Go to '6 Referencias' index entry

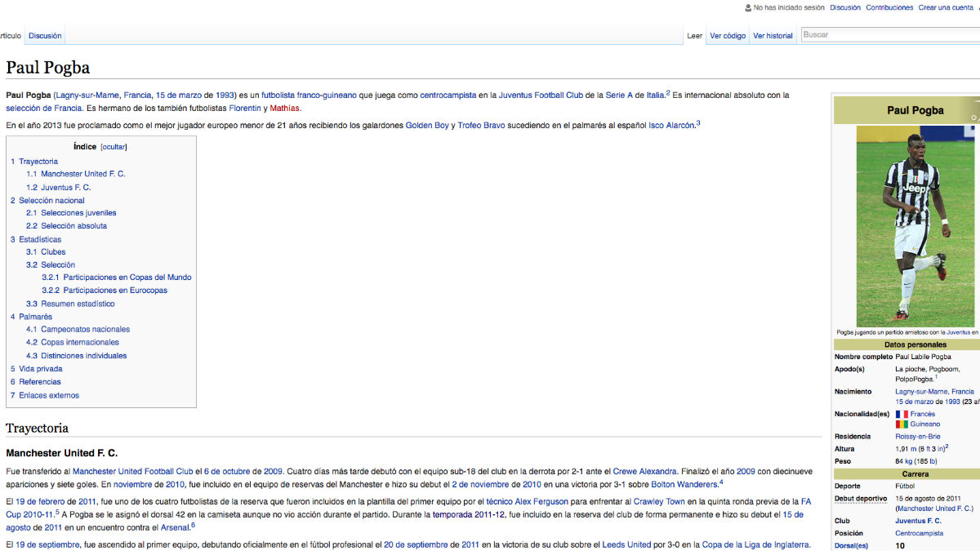point(36,382)
